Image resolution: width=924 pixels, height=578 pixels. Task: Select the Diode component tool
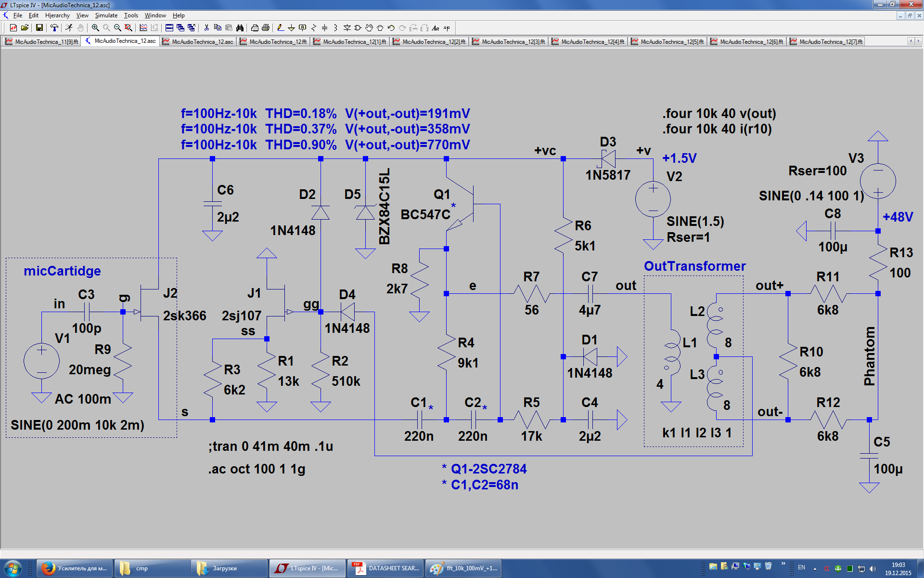[x=347, y=28]
